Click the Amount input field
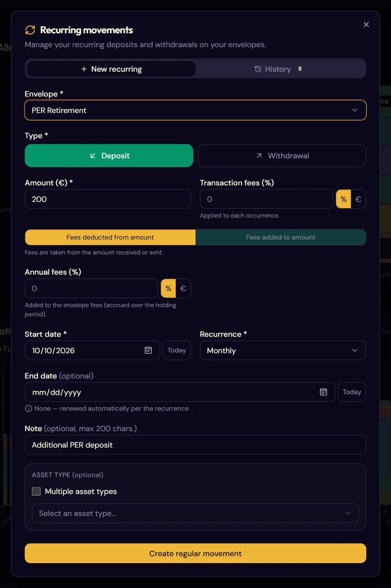This screenshot has height=588, width=391. click(108, 199)
